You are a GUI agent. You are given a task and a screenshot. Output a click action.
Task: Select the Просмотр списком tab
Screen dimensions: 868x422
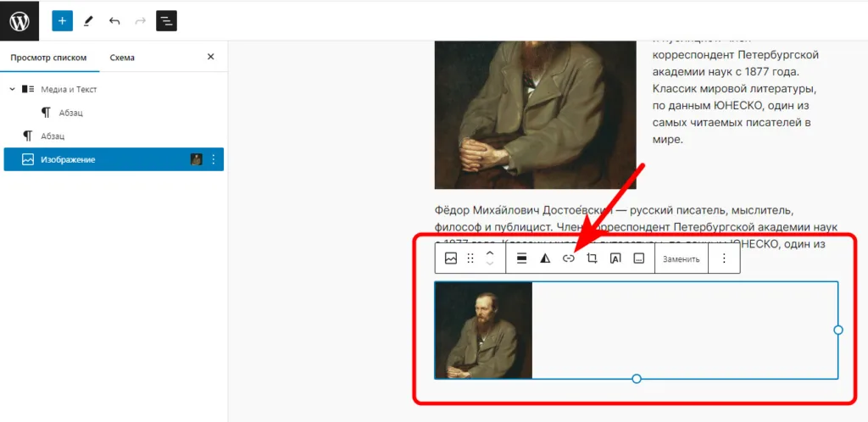pyautogui.click(x=48, y=58)
